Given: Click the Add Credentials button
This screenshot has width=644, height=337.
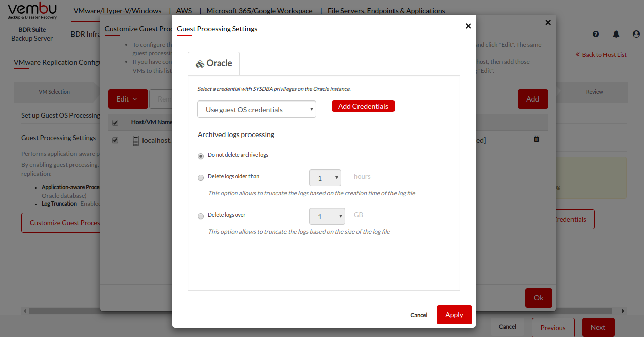Looking at the screenshot, I should click(363, 106).
